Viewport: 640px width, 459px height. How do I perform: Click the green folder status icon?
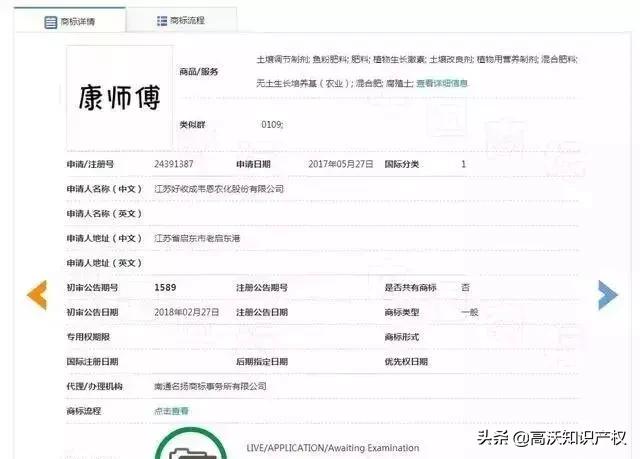click(x=191, y=443)
